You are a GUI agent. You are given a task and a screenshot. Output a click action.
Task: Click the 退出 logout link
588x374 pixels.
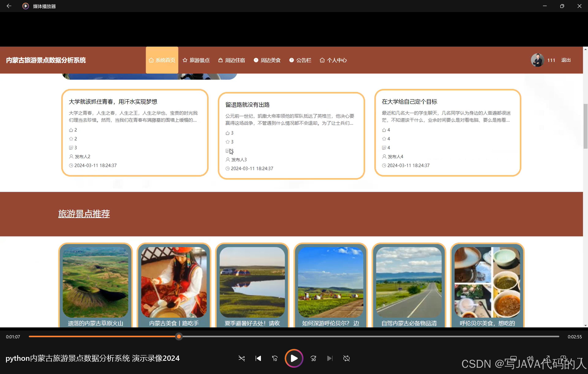tap(566, 60)
